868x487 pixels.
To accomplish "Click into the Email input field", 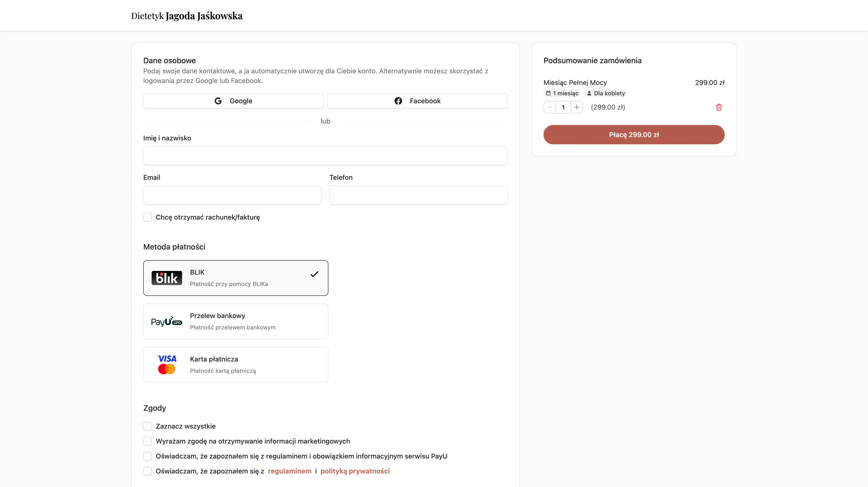I will [x=232, y=195].
